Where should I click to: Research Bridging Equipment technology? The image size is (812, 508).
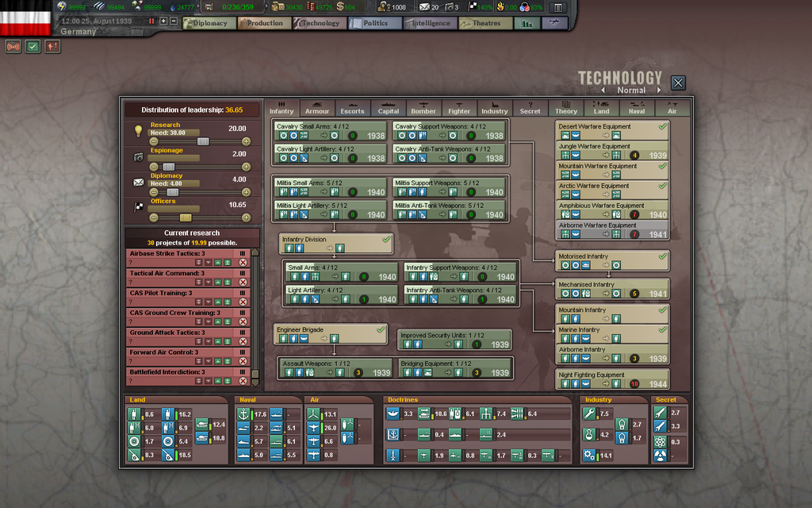point(454,368)
